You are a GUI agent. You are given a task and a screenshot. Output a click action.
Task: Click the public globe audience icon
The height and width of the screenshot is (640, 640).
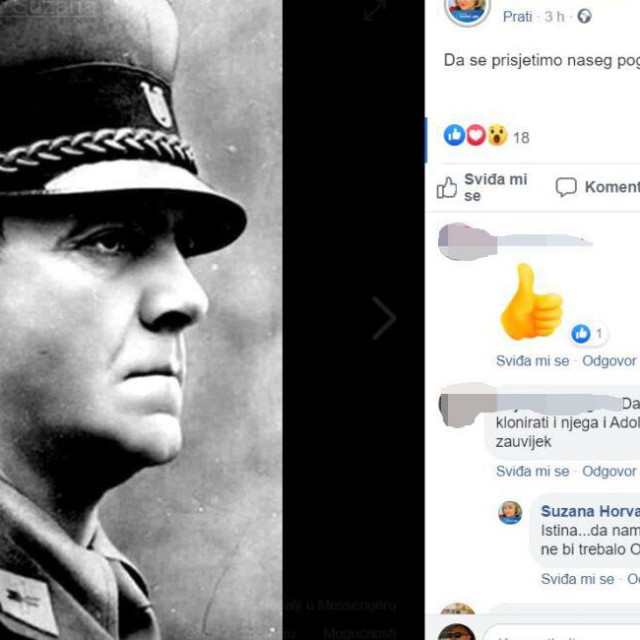coord(585,16)
